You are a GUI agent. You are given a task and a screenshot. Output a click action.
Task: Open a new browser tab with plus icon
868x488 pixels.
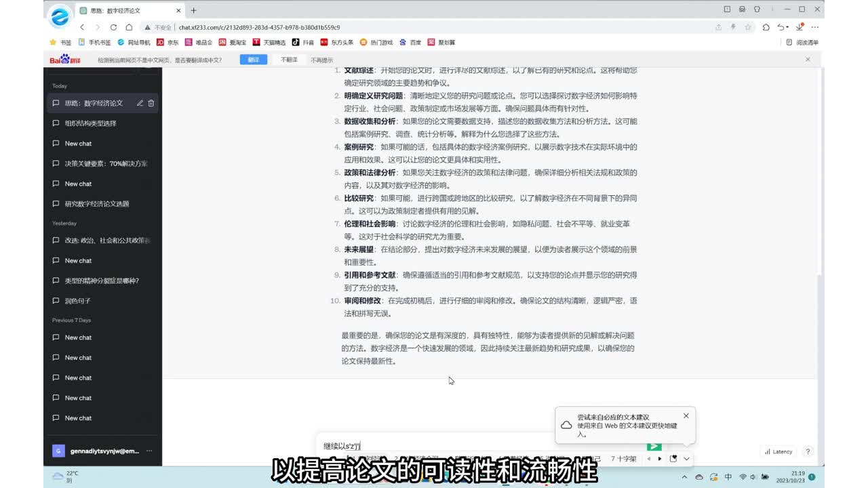pyautogui.click(x=193, y=10)
